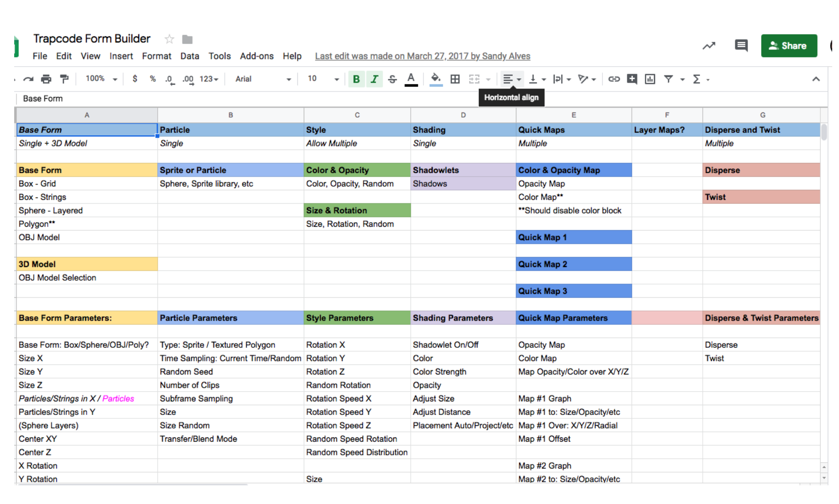Select the paint format roller icon

click(x=64, y=79)
